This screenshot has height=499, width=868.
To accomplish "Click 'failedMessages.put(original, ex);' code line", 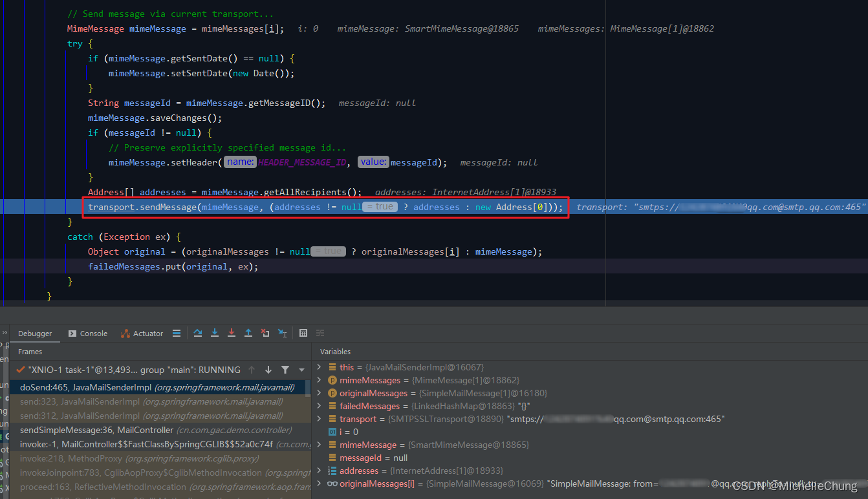I will (x=173, y=266).
